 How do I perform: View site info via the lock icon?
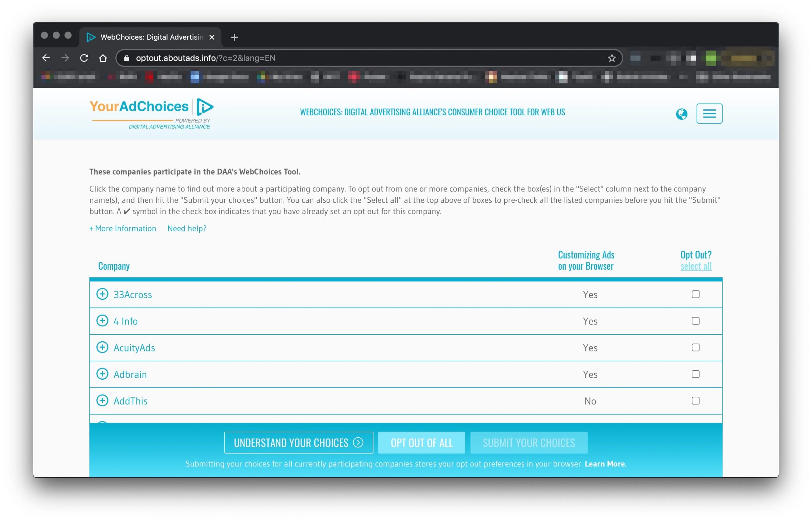(x=127, y=58)
